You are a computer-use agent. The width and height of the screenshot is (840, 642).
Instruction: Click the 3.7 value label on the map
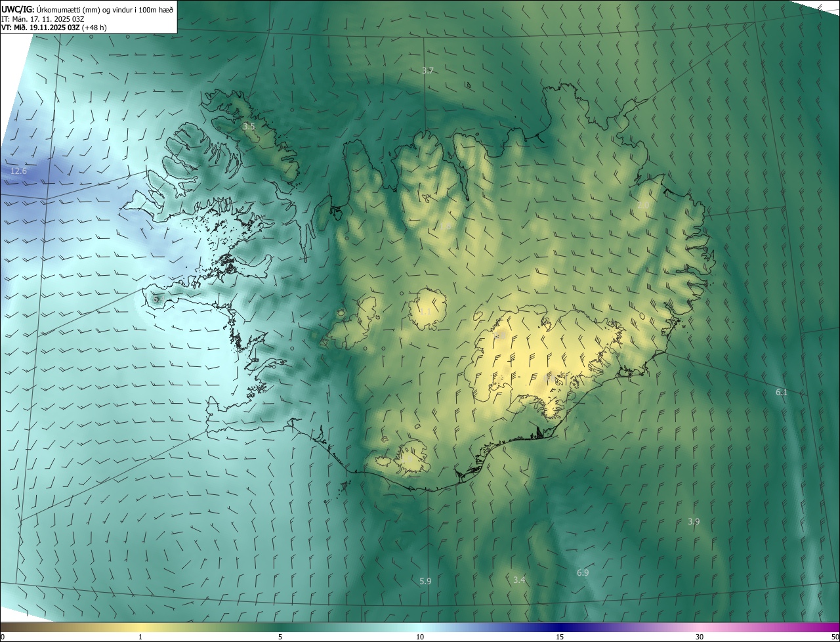click(428, 70)
